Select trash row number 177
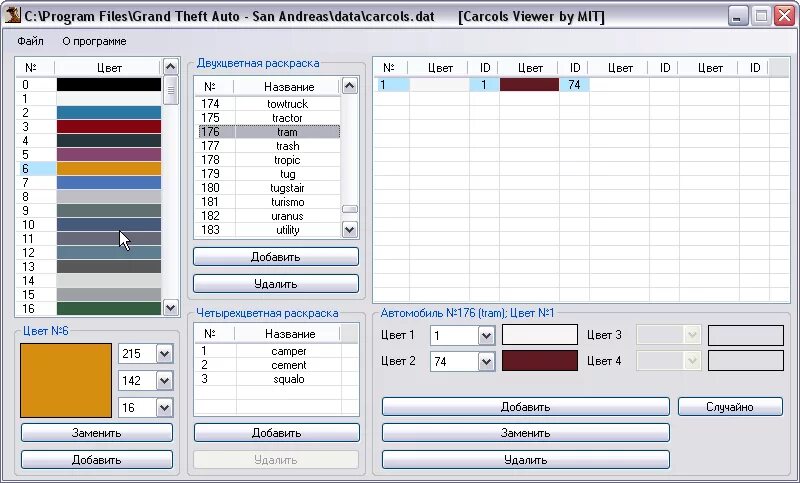This screenshot has height=483, width=800. [x=268, y=146]
